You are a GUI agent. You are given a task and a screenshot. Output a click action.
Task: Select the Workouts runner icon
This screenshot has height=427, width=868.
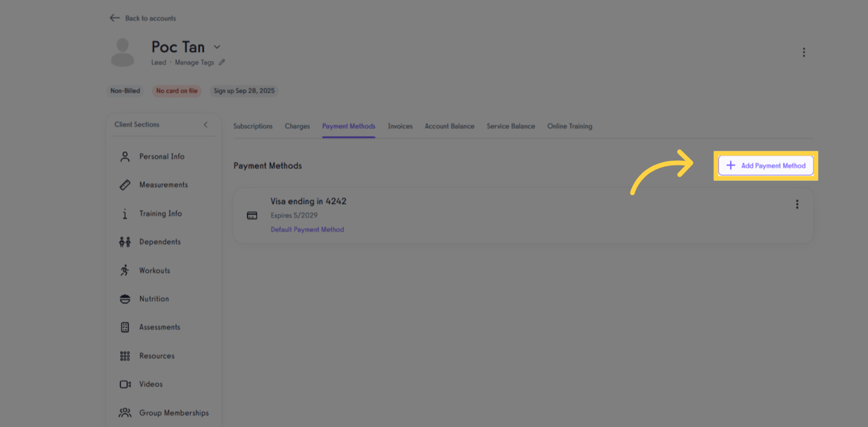point(125,270)
